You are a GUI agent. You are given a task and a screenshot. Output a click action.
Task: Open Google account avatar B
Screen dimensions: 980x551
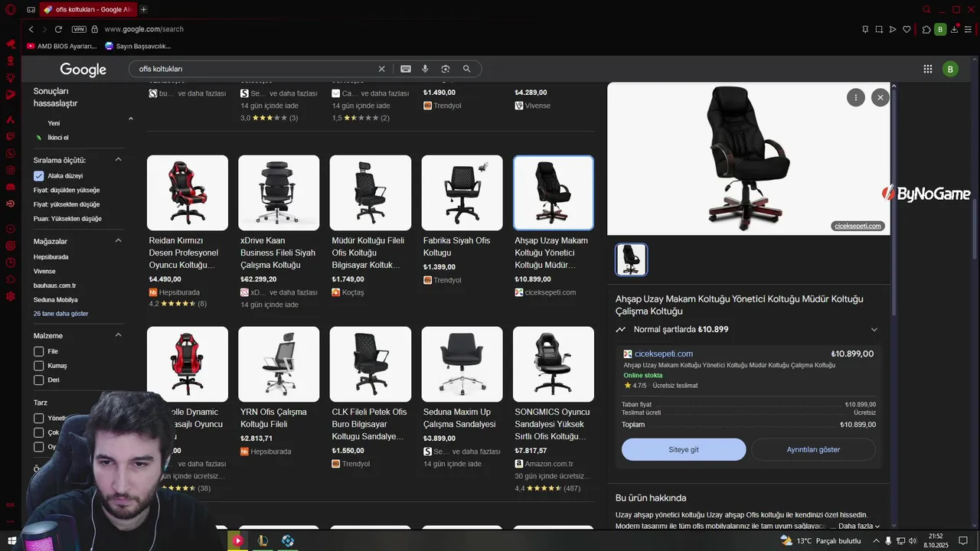(950, 69)
